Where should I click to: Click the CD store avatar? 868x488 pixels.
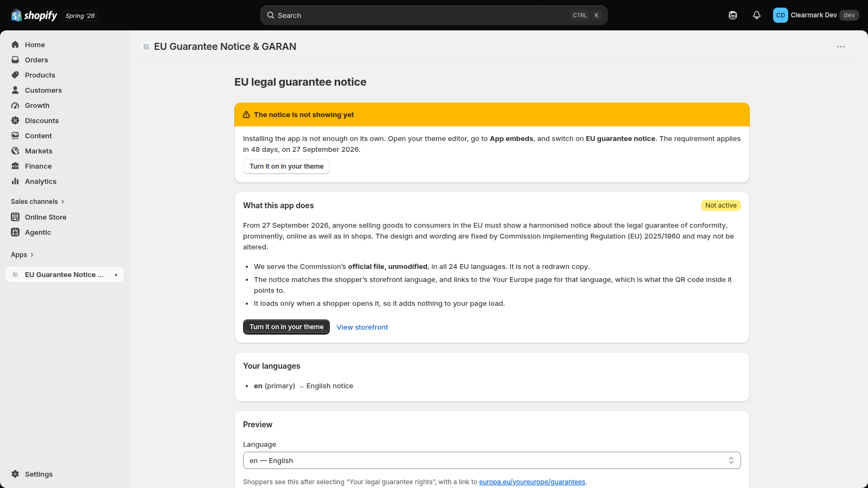pyautogui.click(x=780, y=15)
